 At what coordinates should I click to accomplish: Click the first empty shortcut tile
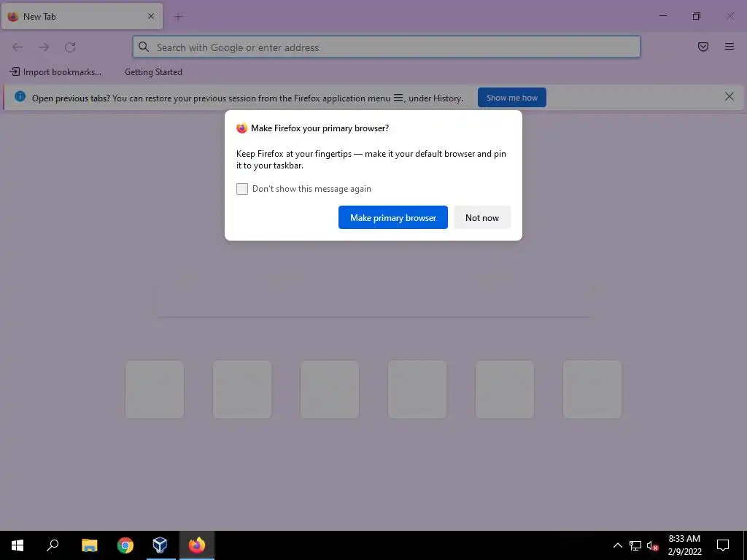(155, 389)
